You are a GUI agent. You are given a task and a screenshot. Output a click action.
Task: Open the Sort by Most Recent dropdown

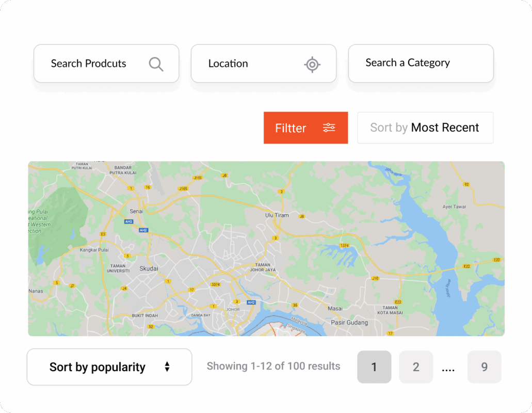[x=425, y=128]
